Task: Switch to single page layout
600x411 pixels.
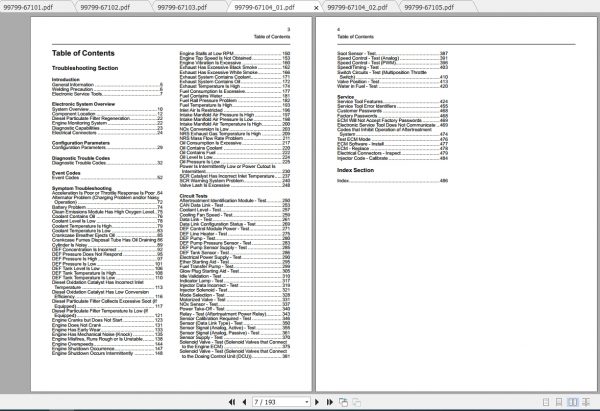Action: [x=546, y=402]
